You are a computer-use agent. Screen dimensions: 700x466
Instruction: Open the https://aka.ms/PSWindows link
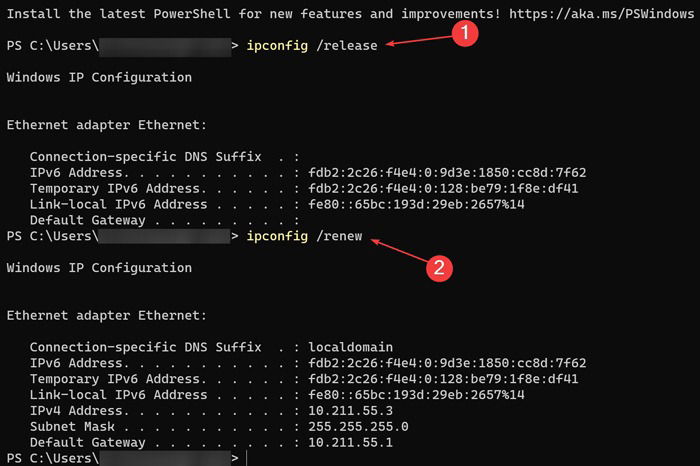(601, 14)
